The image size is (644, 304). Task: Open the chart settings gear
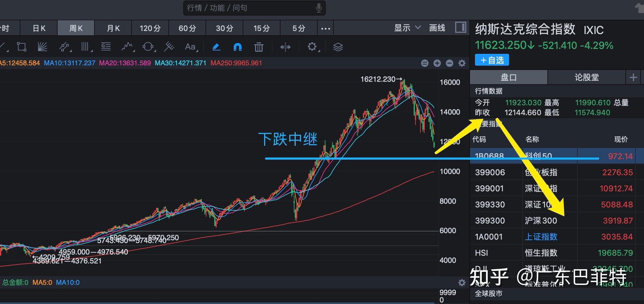coord(312,47)
